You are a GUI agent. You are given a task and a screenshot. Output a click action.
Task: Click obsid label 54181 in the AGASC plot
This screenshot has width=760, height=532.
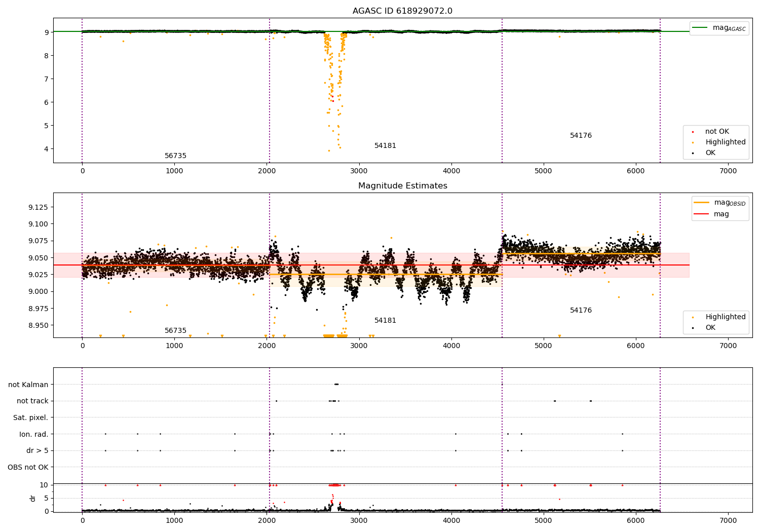click(x=385, y=146)
